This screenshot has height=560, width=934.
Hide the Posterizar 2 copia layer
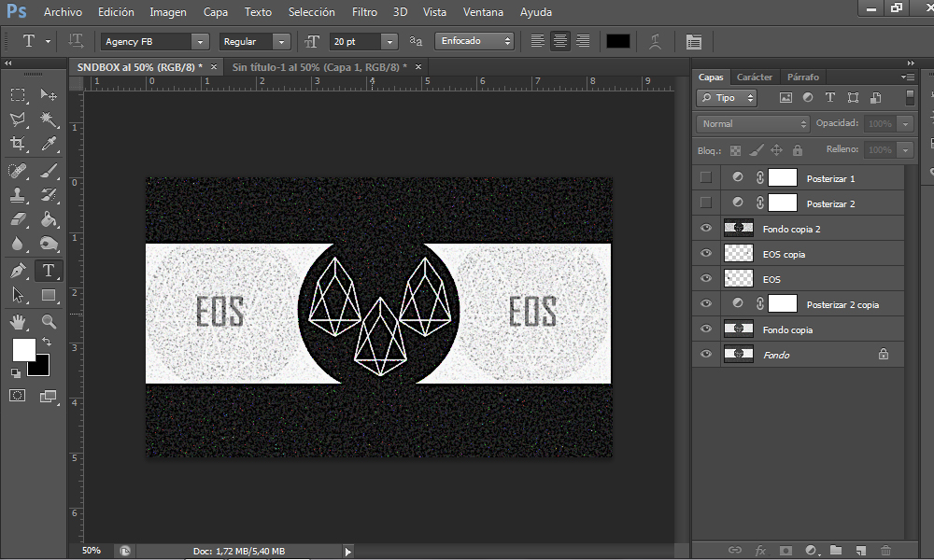tap(706, 303)
